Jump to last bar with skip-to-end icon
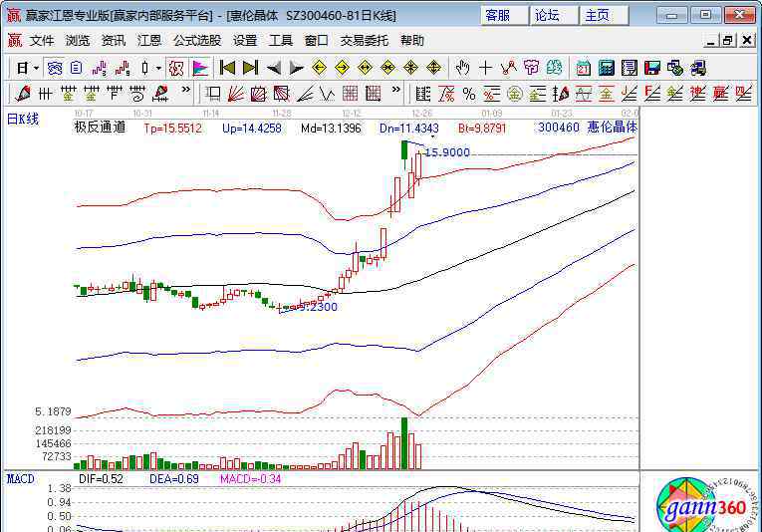The width and height of the screenshot is (762, 532). (x=250, y=68)
